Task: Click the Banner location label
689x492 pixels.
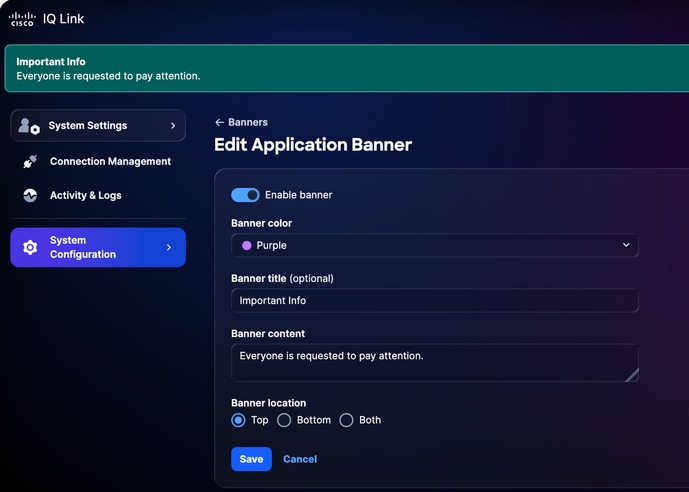Action: point(268,403)
